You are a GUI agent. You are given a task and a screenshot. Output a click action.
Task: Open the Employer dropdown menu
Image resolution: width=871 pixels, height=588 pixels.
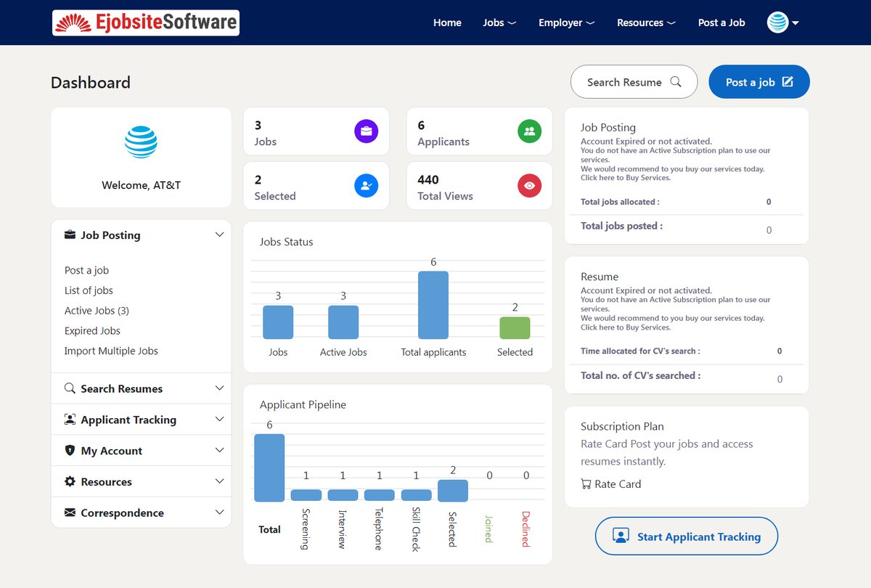point(566,23)
